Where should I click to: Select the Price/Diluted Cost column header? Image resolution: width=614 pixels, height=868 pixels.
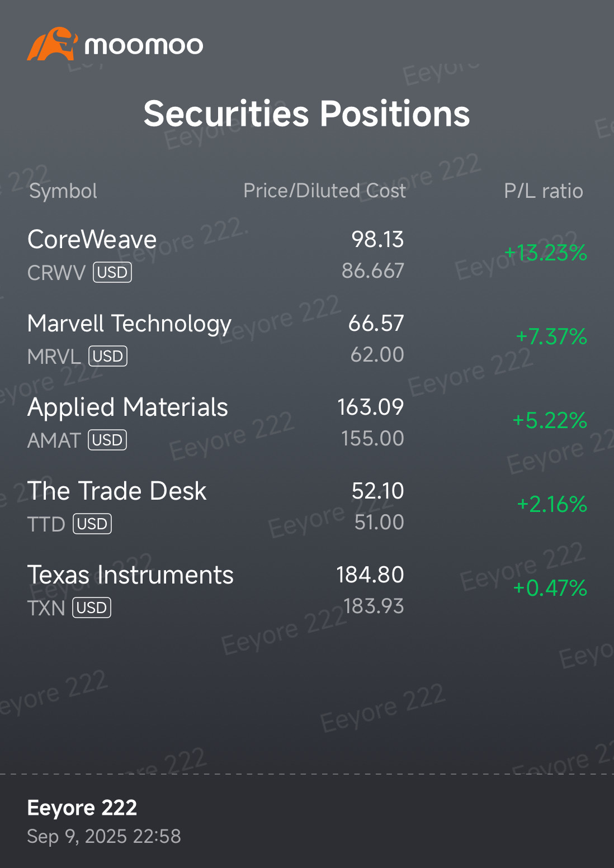tap(324, 191)
